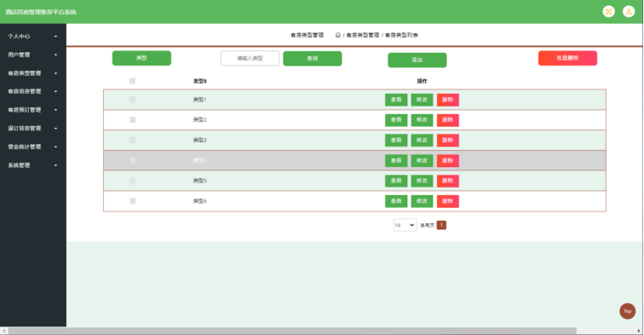Open 用户管理 in the sidebar
The height and width of the screenshot is (335, 644).
[x=32, y=55]
